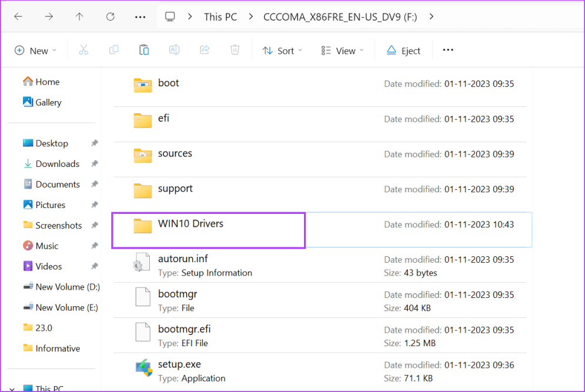Click the Share icon in toolbar

click(205, 51)
